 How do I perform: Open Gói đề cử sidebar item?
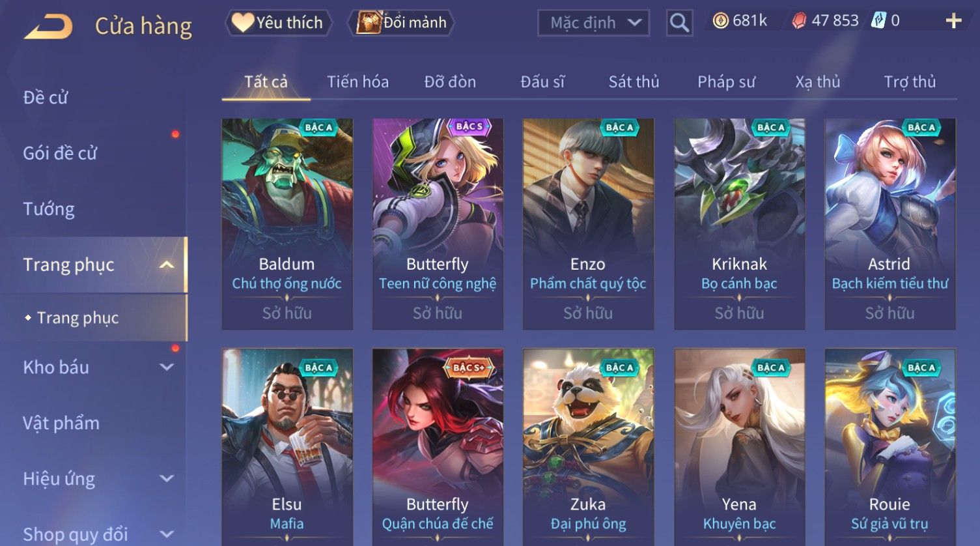(60, 153)
